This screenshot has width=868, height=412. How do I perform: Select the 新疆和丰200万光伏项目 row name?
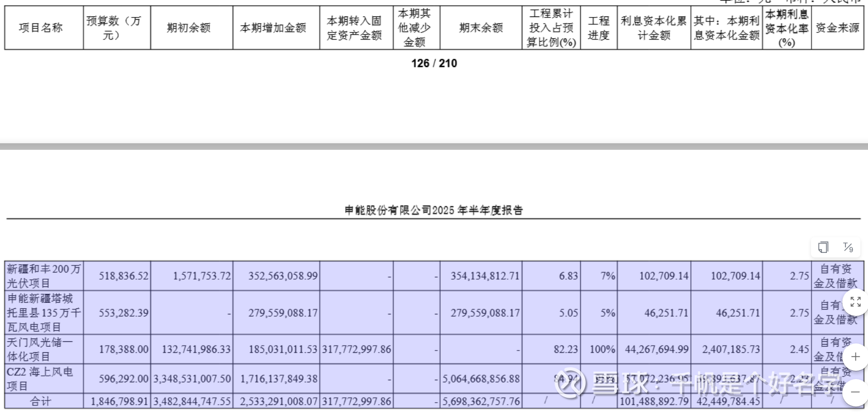pos(44,276)
